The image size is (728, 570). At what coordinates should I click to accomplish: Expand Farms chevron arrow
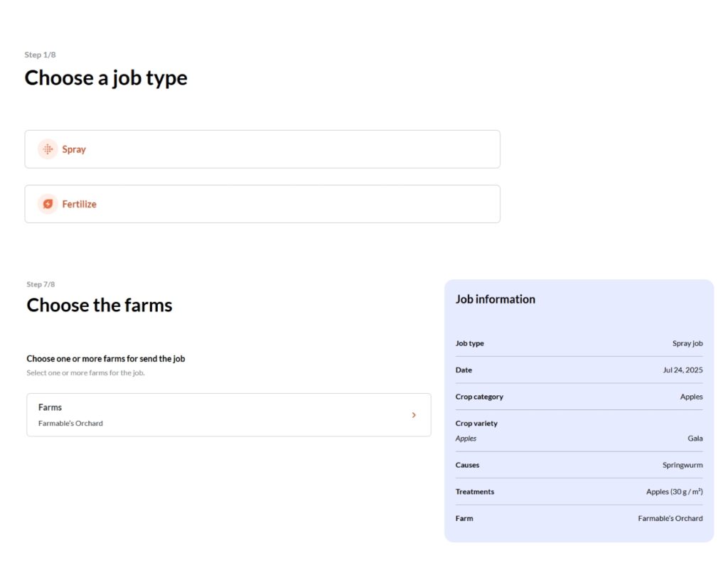(414, 415)
